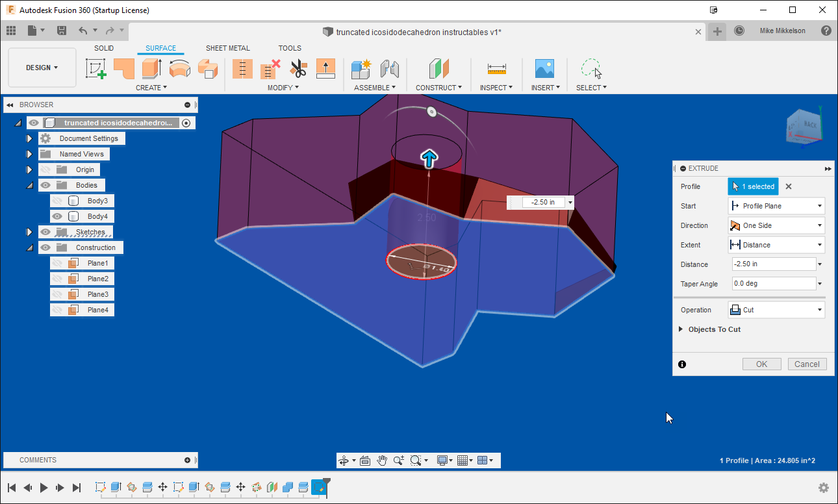Cancel the Extrude dialog

tap(807, 364)
